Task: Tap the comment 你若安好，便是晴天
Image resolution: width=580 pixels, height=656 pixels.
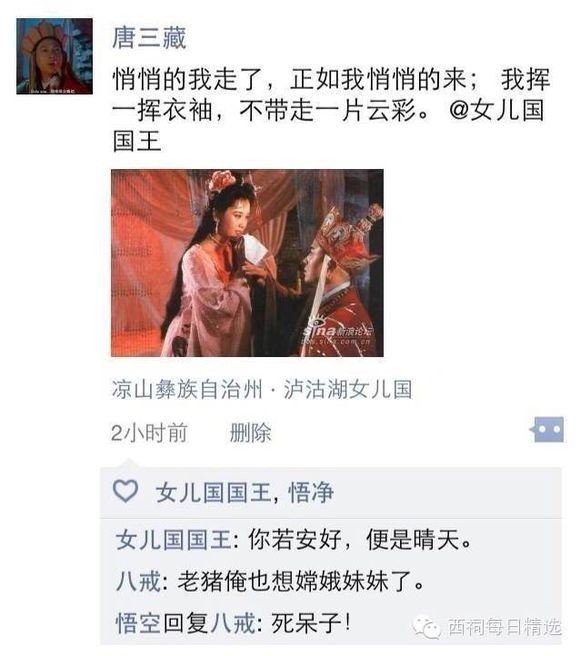Action: tap(360, 539)
